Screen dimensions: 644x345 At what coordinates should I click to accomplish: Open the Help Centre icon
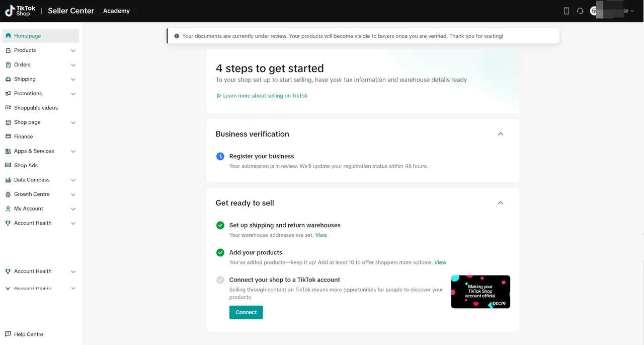8,334
